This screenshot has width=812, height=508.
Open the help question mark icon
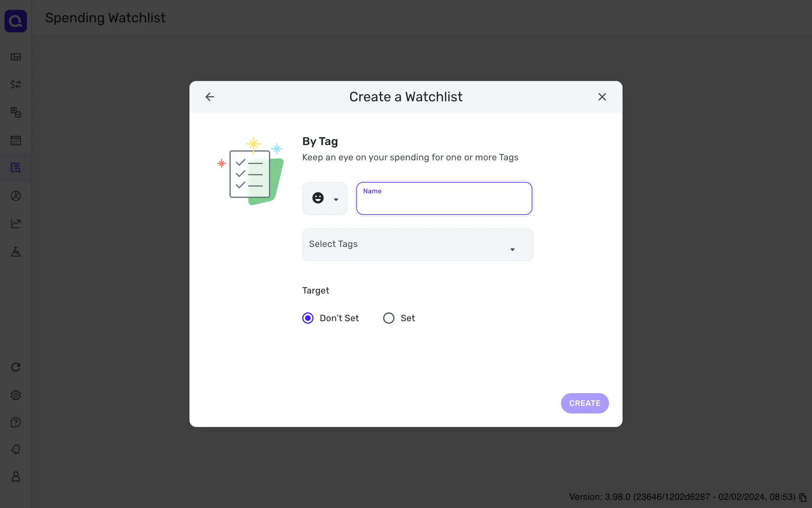pyautogui.click(x=16, y=422)
